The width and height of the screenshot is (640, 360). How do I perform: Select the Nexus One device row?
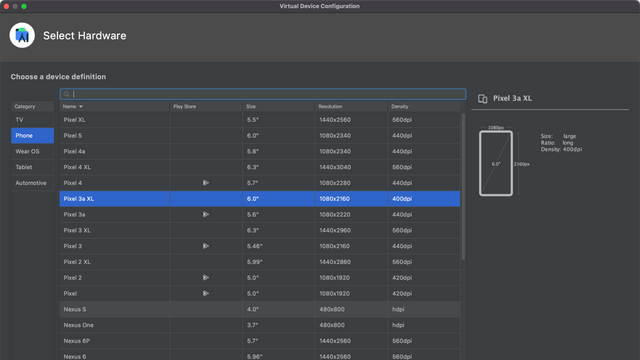tap(260, 325)
